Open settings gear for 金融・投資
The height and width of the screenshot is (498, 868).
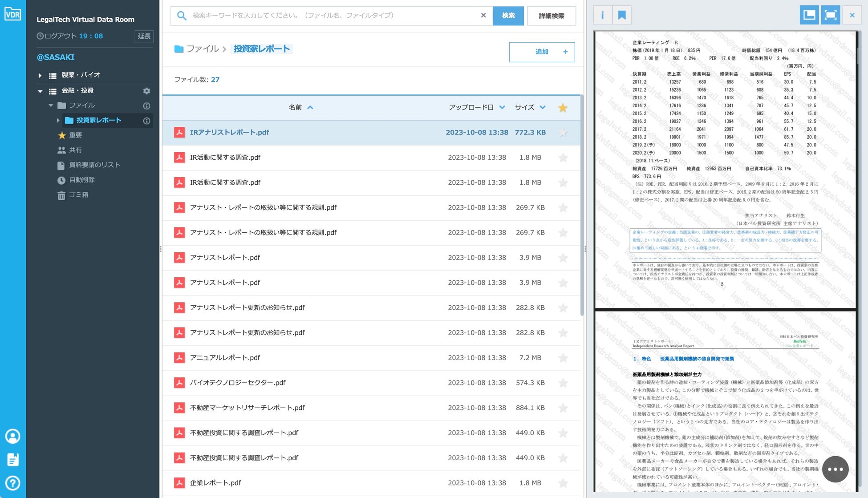click(x=146, y=91)
